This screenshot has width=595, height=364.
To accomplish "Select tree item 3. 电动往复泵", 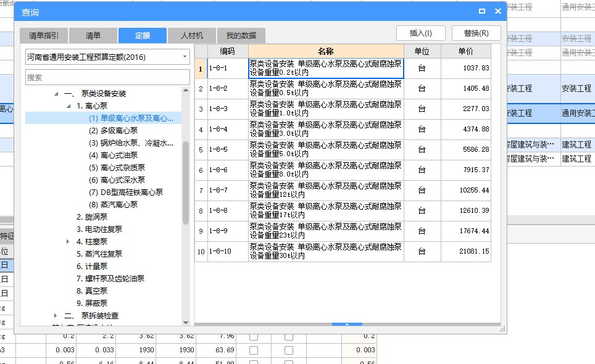I will [99, 230].
